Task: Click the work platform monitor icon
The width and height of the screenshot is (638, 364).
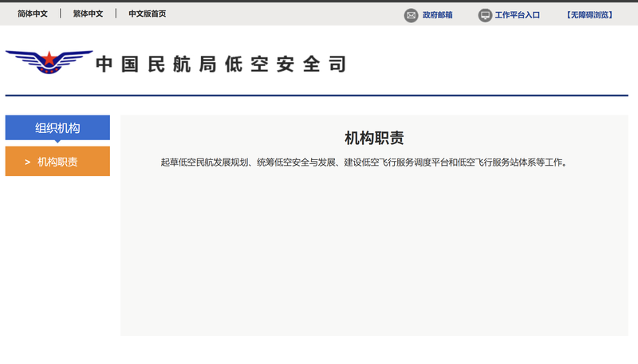Action: click(485, 15)
